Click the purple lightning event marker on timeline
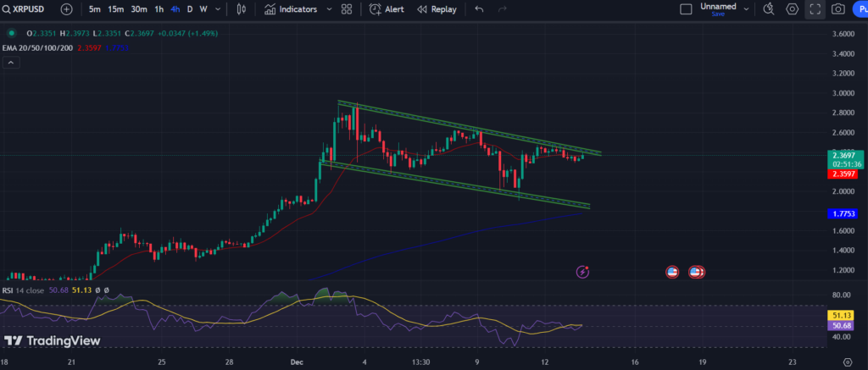This screenshot has height=370, width=868. pyautogui.click(x=583, y=272)
